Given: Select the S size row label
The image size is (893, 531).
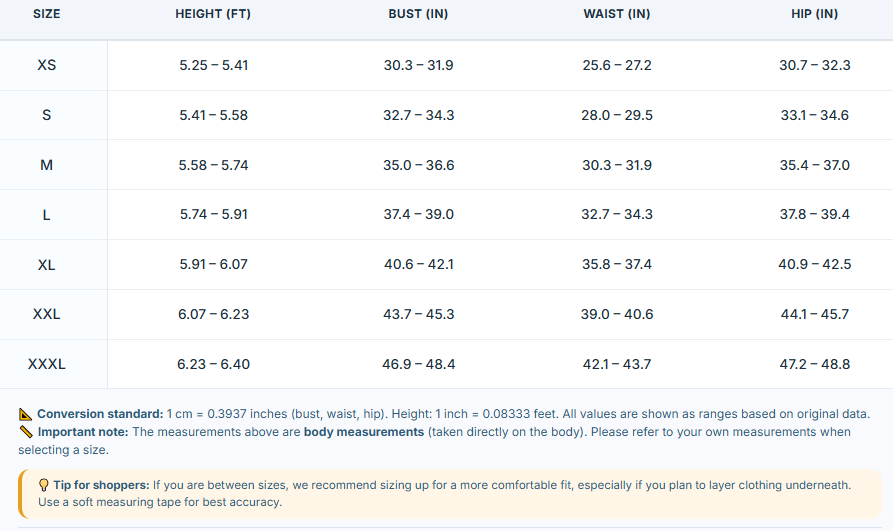Looking at the screenshot, I should point(47,115).
